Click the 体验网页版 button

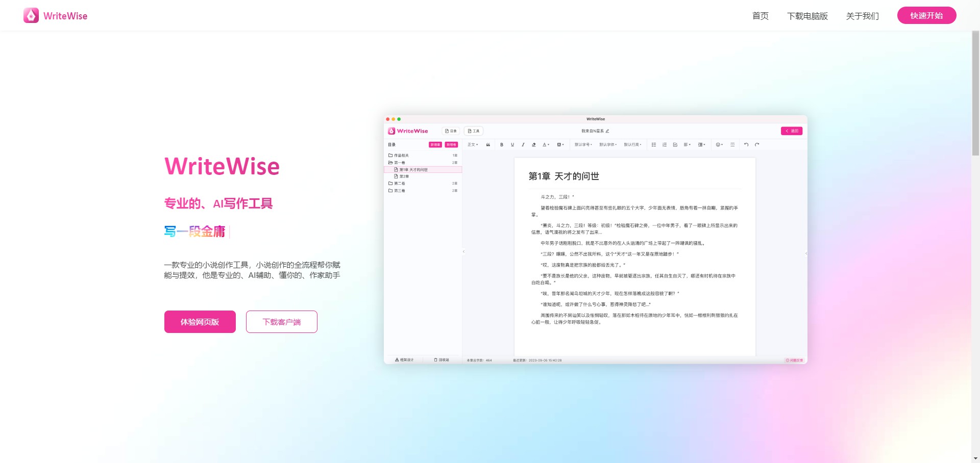click(200, 322)
